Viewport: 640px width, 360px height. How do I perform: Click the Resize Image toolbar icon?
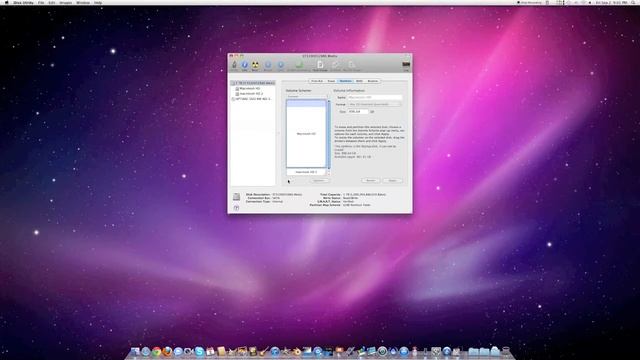[351, 66]
